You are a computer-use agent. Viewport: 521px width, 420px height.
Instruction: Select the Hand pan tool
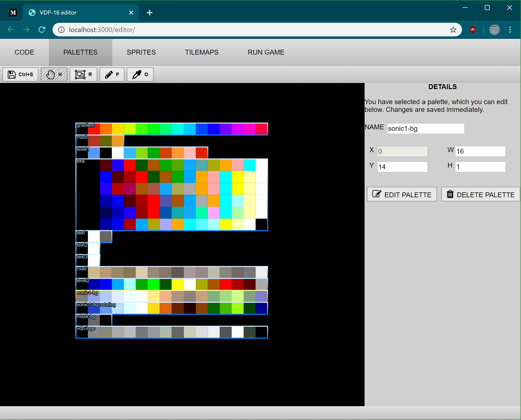click(54, 74)
